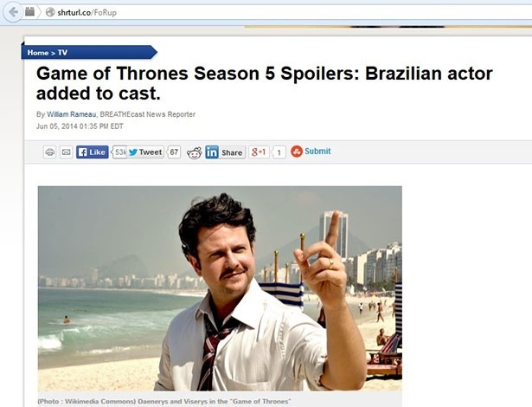Click the Facebook Like button

click(93, 152)
